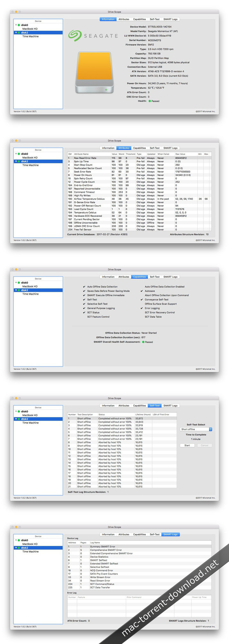This screenshot has width=229, height=644.
Task: Open SMART Logs tab in the Attributes window
Action: point(170,148)
